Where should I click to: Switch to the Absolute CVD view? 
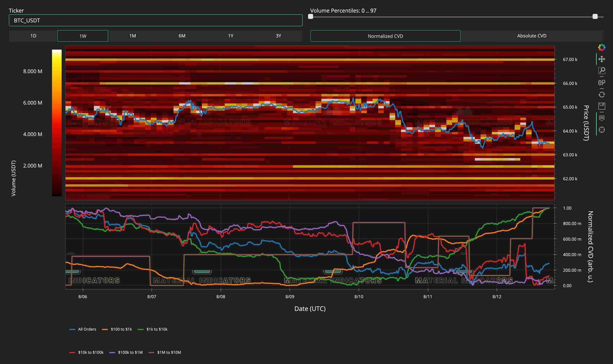pyautogui.click(x=532, y=36)
